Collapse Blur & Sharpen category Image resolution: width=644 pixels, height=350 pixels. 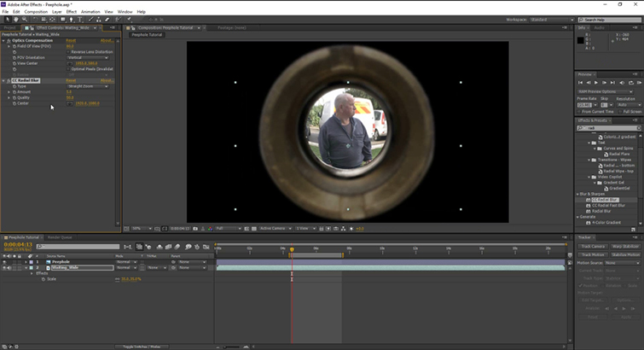[x=578, y=194]
